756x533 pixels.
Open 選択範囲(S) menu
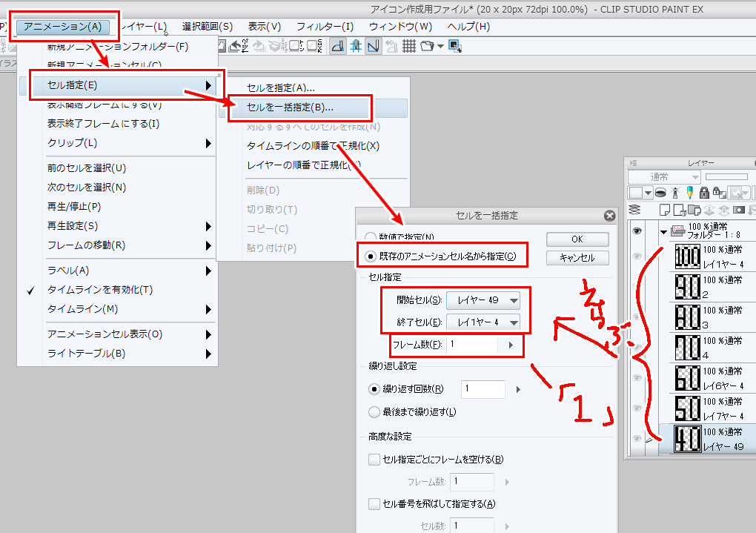tap(208, 27)
